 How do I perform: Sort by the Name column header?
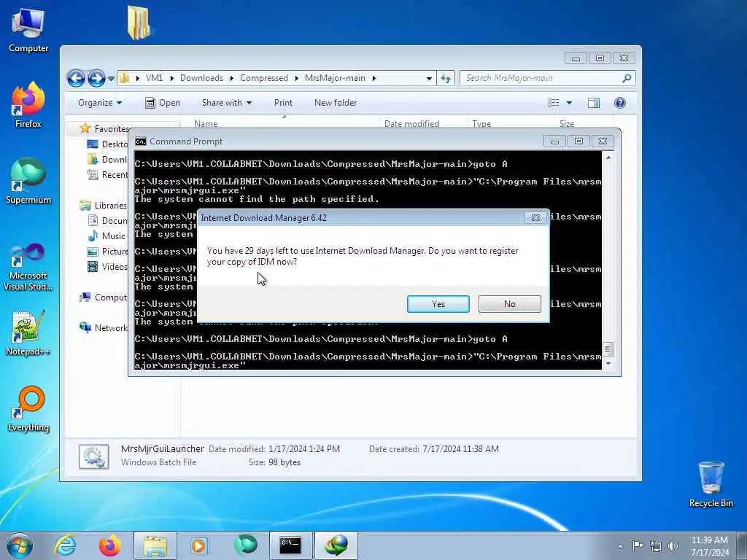[206, 124]
